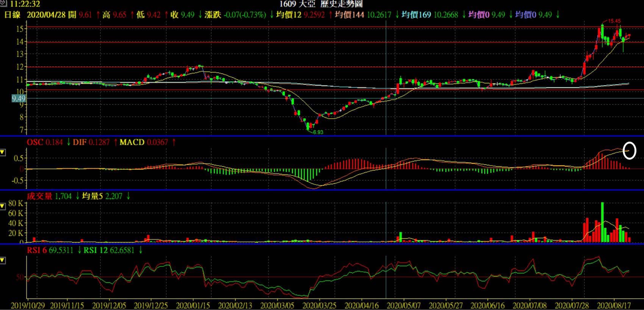The image size is (644, 310).
Task: Select the 日線 period label
Action: point(12,15)
